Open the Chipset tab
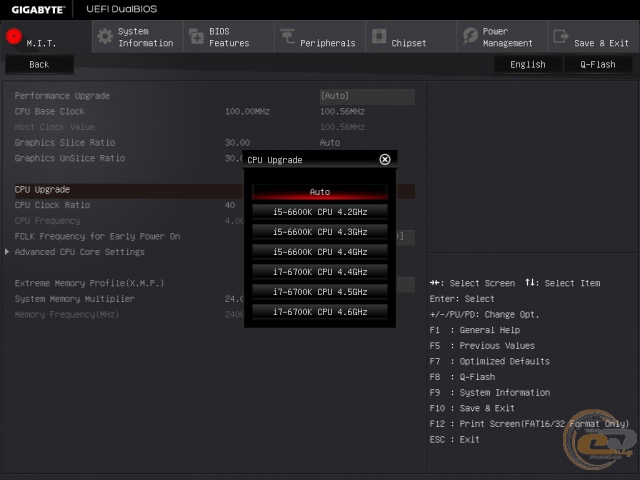Viewport: 640px width, 480px height. tap(409, 43)
